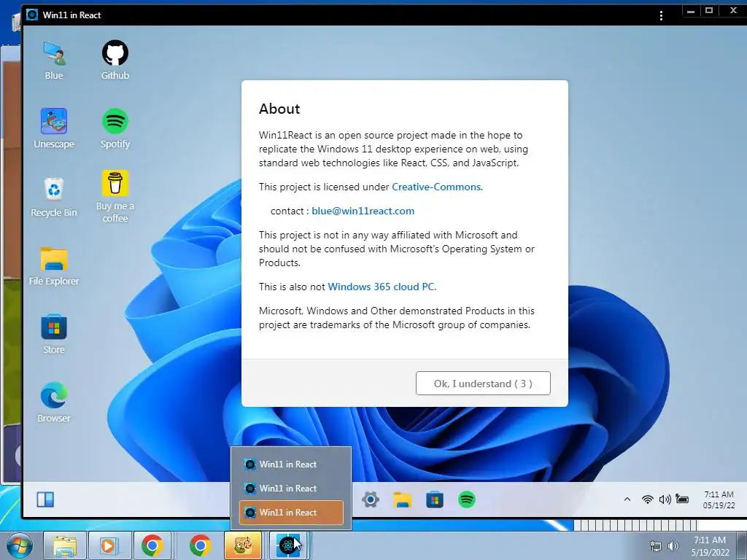
Task: Select the second Win11 in React jump-list entry
Action: [291, 488]
